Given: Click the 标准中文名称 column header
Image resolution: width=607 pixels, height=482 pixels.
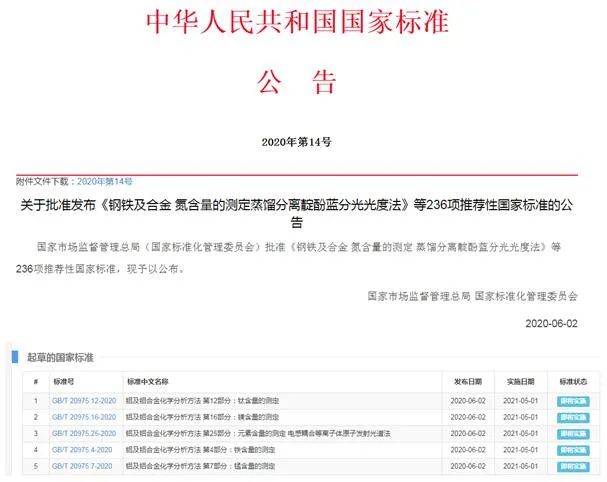Looking at the screenshot, I should point(148,382).
